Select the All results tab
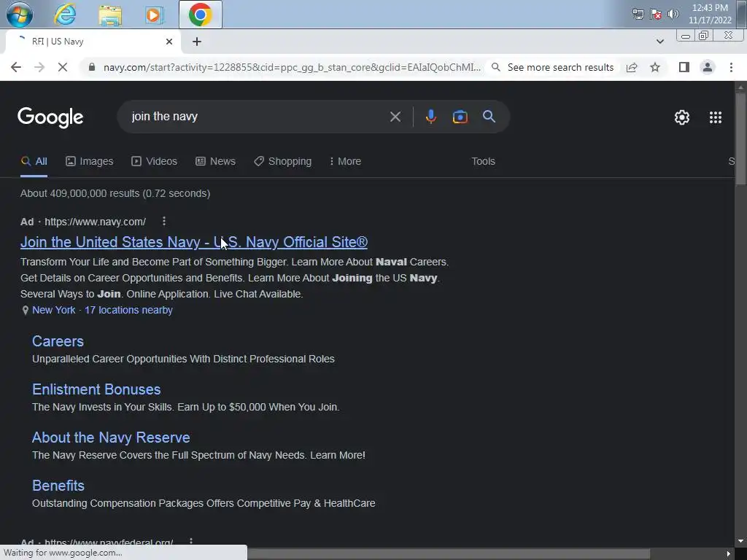Screen dimensions: 747x560 tap(34, 161)
